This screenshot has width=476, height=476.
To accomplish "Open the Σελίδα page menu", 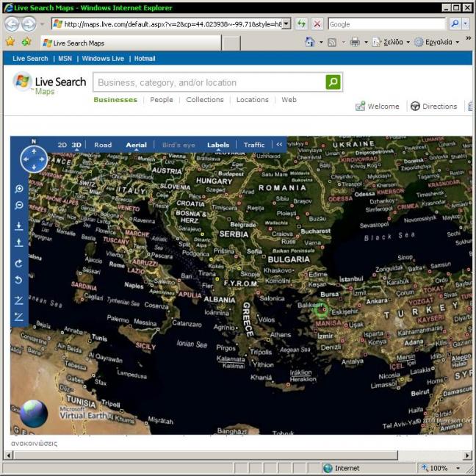I will pyautogui.click(x=392, y=42).
